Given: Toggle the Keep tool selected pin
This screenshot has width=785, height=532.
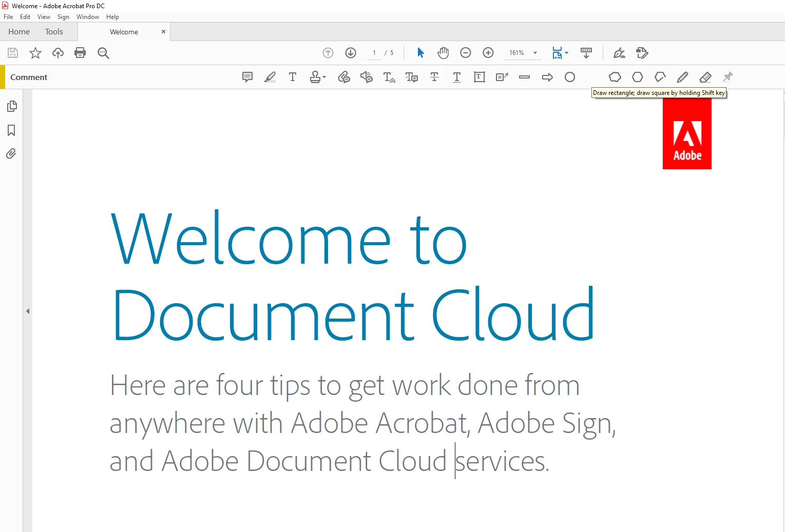Looking at the screenshot, I should click(728, 77).
